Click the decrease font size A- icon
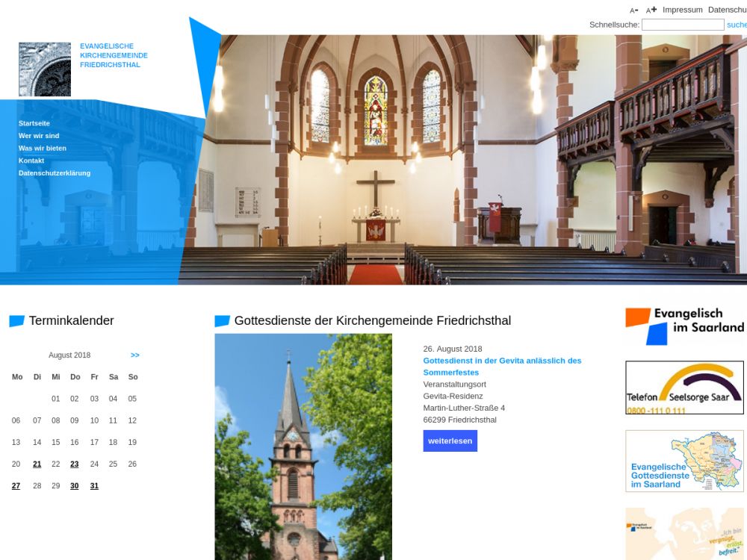This screenshot has height=560, width=747. click(x=633, y=10)
